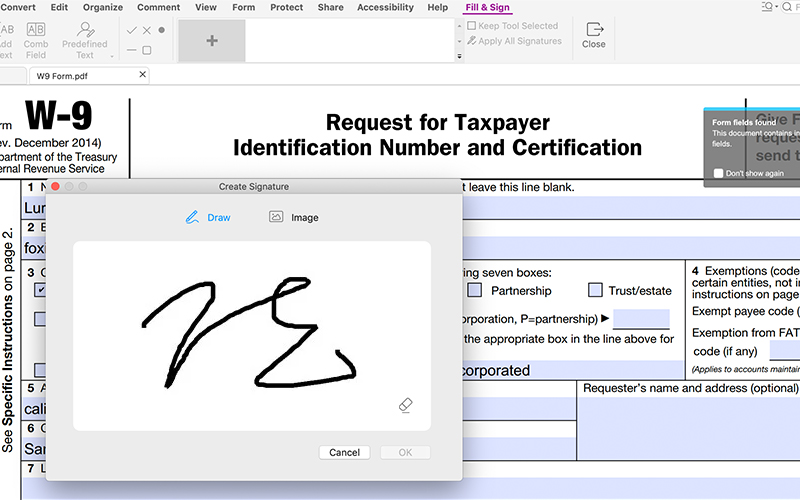Open the Convert menu
Screen dimensions: 800x500
click(x=18, y=7)
